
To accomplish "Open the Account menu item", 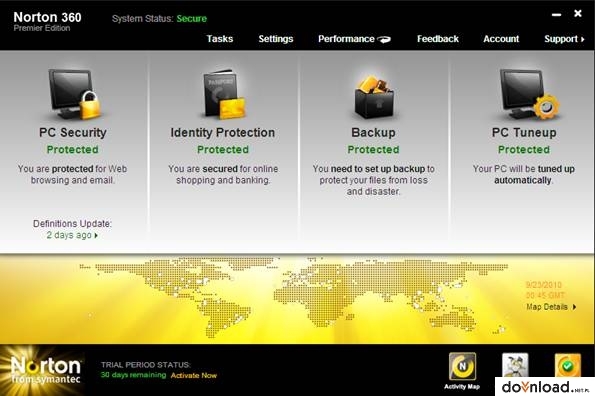I will (501, 39).
